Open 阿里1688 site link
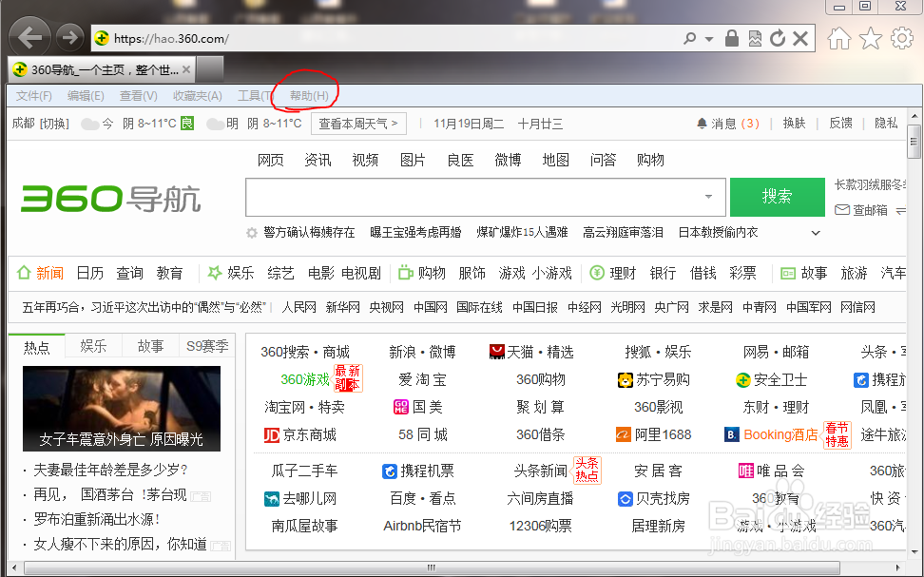The height and width of the screenshot is (577, 924). pyautogui.click(x=653, y=435)
